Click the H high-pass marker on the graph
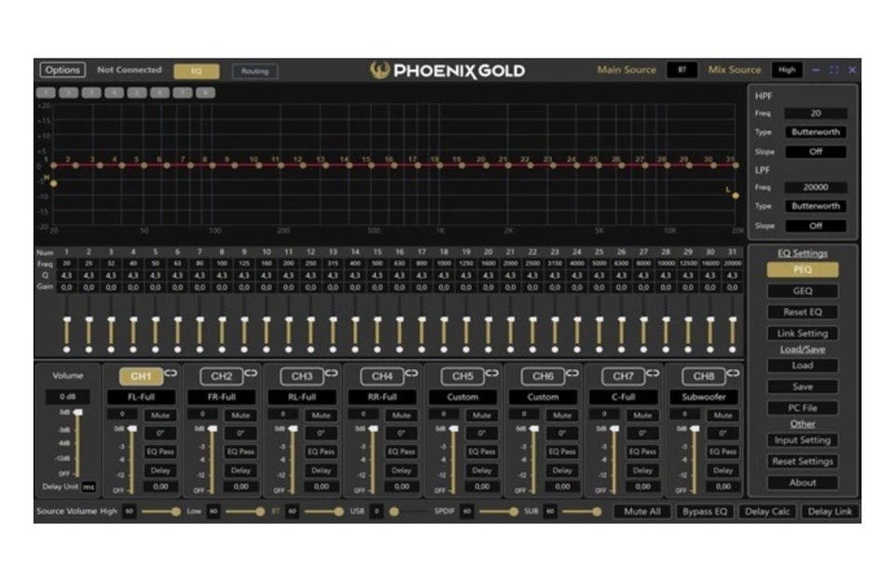Image resolution: width=895 pixels, height=588 pixels. tap(54, 184)
